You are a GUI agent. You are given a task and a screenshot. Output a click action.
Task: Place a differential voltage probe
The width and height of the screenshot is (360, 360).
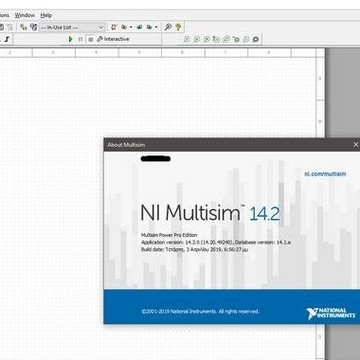click(216, 39)
